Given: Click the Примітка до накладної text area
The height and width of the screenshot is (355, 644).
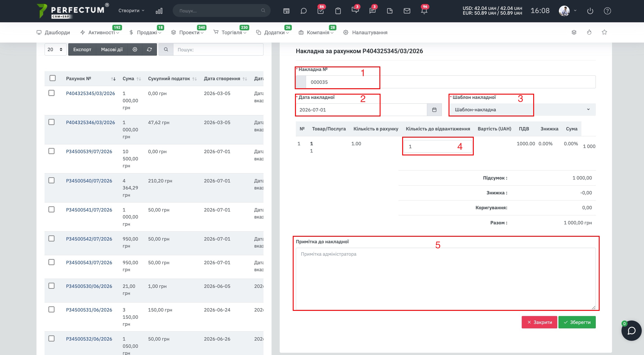Looking at the screenshot, I should point(445,279).
